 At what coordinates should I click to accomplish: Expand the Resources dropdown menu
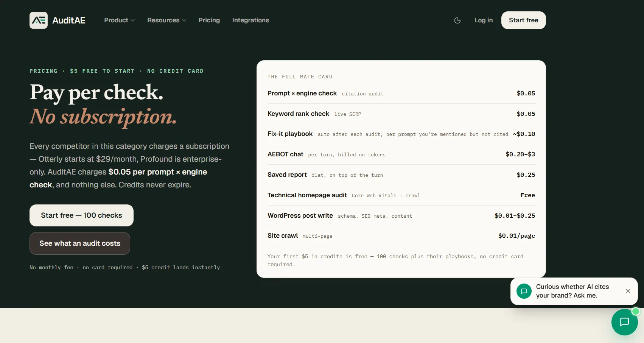[167, 20]
